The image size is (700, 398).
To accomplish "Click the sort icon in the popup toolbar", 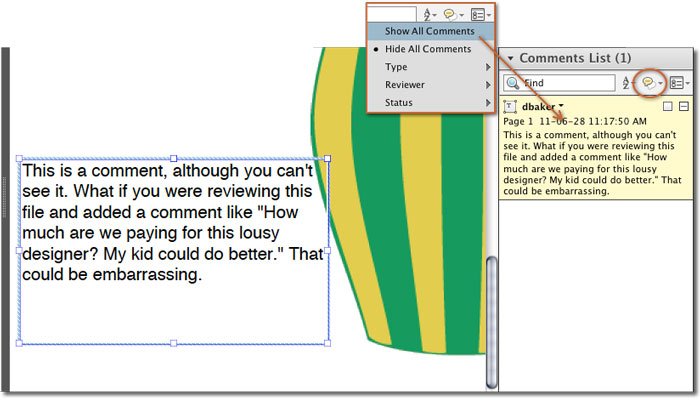I will (429, 15).
